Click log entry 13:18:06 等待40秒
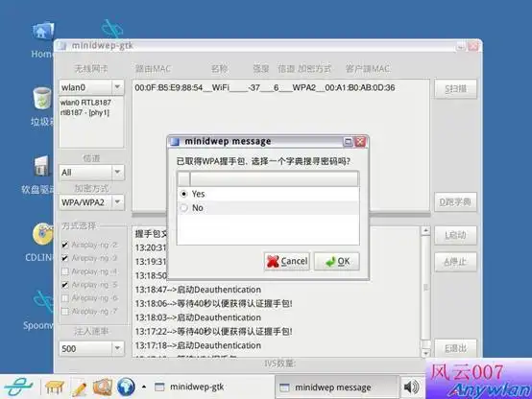The height and width of the screenshot is (399, 532). click(x=214, y=304)
